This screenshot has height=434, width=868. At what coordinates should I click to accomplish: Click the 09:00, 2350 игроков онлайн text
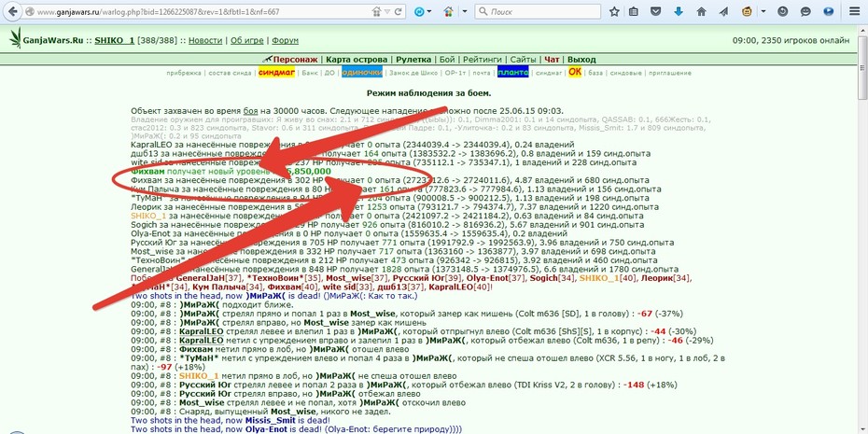pyautogui.click(x=791, y=40)
